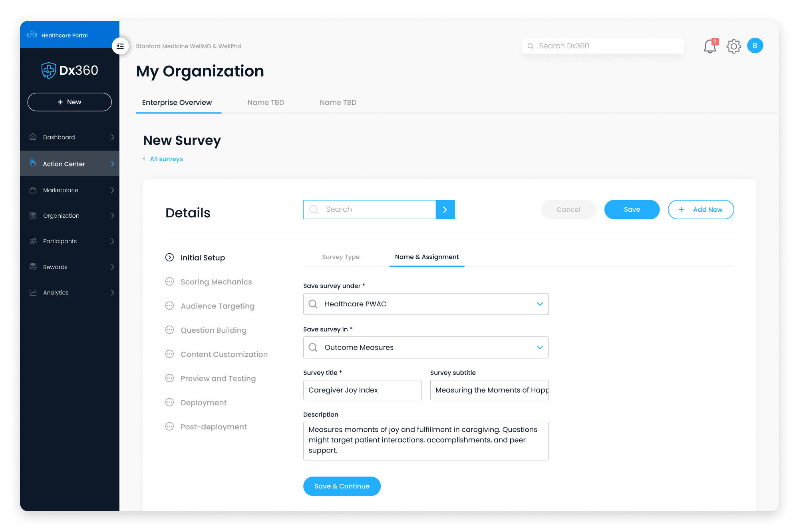Click the magnifier in Search Dx360
Viewport: 799px width, 532px height.
pyautogui.click(x=531, y=46)
